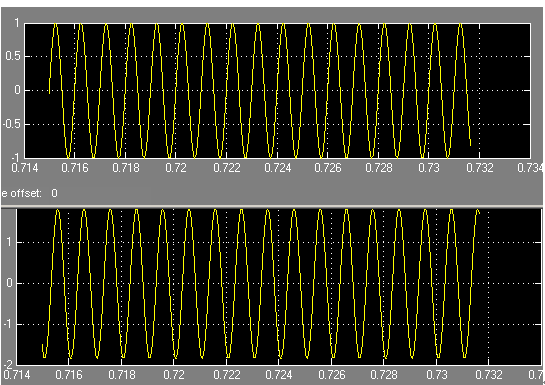545x385 pixels.
Task: Click the 0.5 amplitude label on upper plot
Action: click(x=13, y=56)
